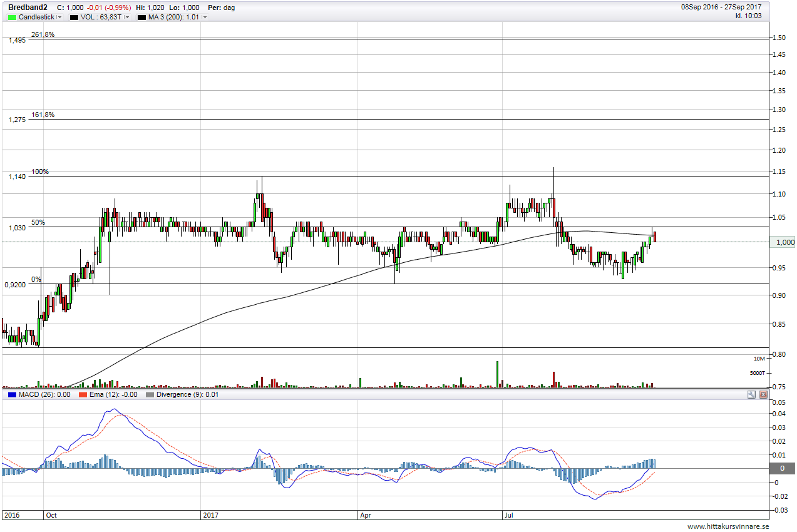The height and width of the screenshot is (532, 797).
Task: Click the black VOL color swatch
Action: point(74,17)
